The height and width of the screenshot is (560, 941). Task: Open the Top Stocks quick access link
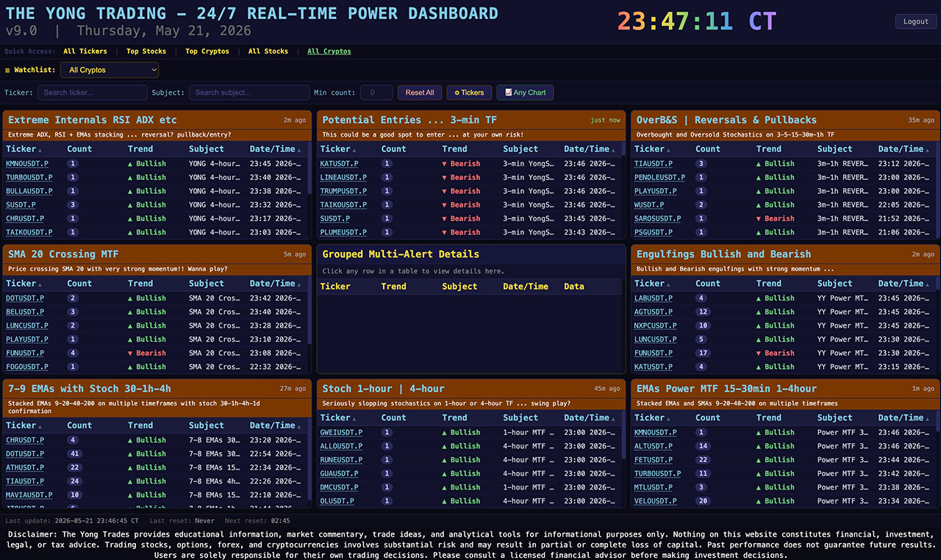tap(146, 51)
